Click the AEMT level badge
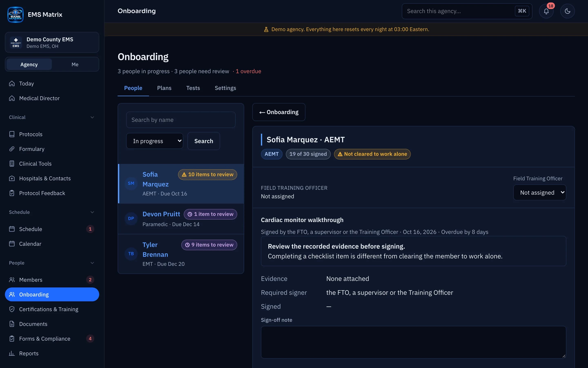Screen dimensions: 588x368 pos(272,154)
